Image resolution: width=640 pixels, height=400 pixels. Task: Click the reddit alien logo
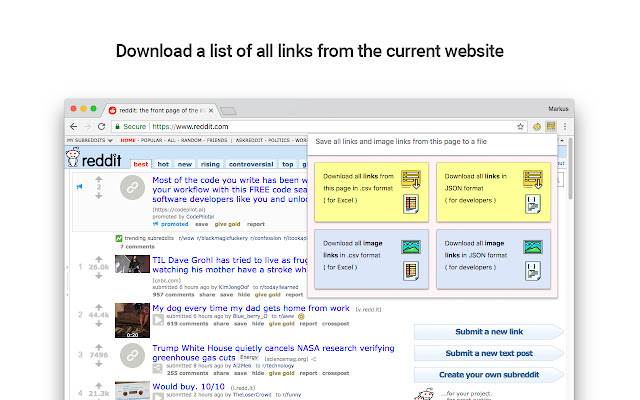click(73, 157)
